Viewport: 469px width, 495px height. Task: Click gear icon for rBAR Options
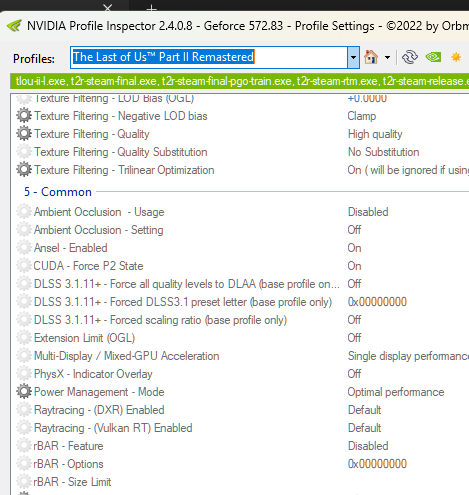pos(24,464)
